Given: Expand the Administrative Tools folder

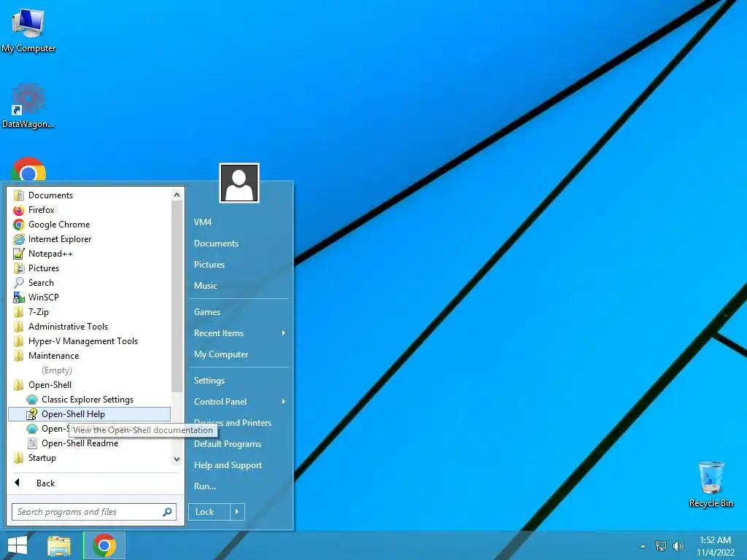Looking at the screenshot, I should (x=90, y=327).
